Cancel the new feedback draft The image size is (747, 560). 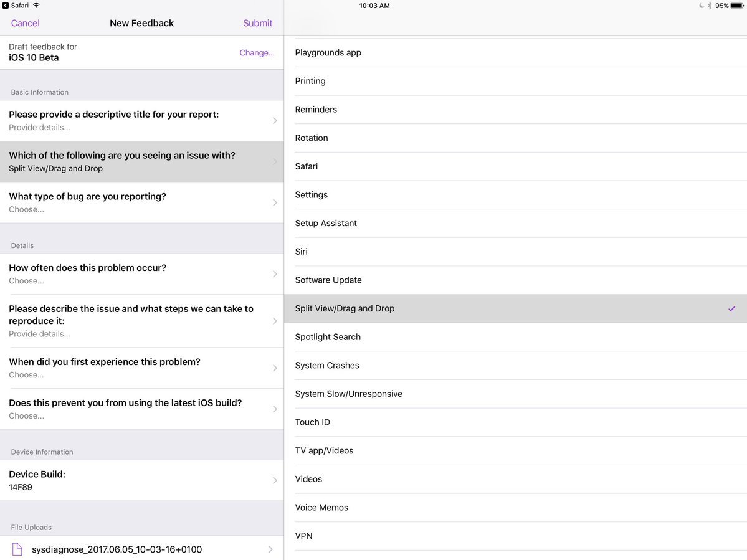25,23
